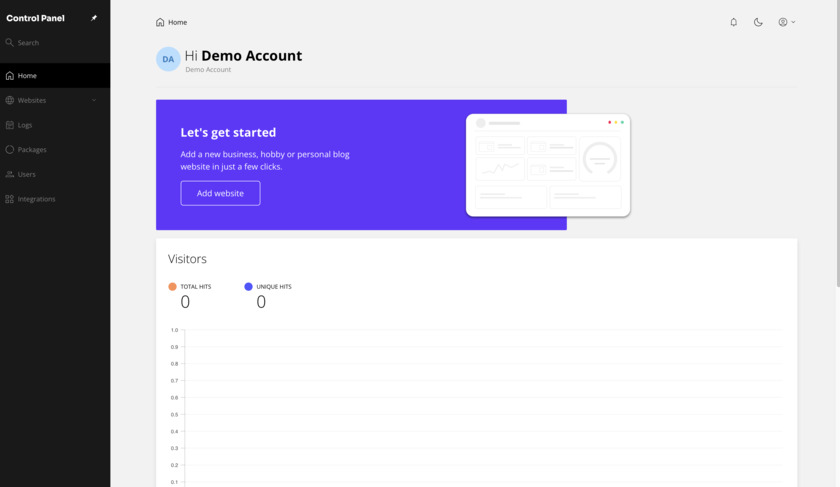The width and height of the screenshot is (840, 487).
Task: Click the Home house icon in sidebar
Action: tap(10, 76)
